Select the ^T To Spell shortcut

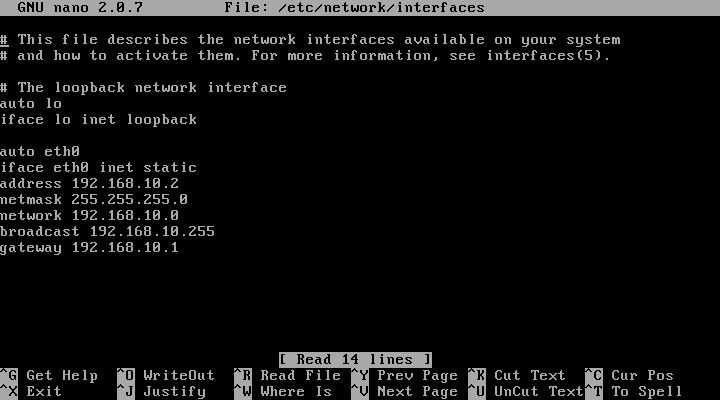click(x=634, y=392)
